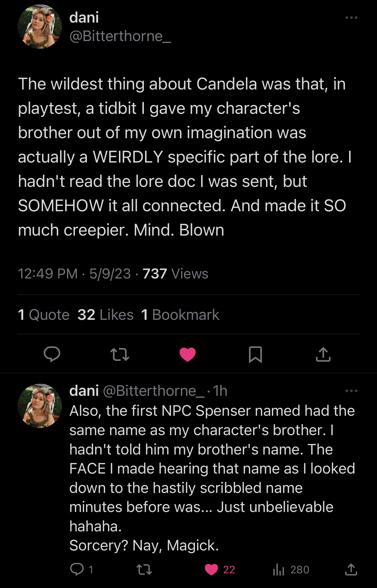The height and width of the screenshot is (588, 377).
Task: Show the 32 Likes list
Action: pyautogui.click(x=105, y=315)
